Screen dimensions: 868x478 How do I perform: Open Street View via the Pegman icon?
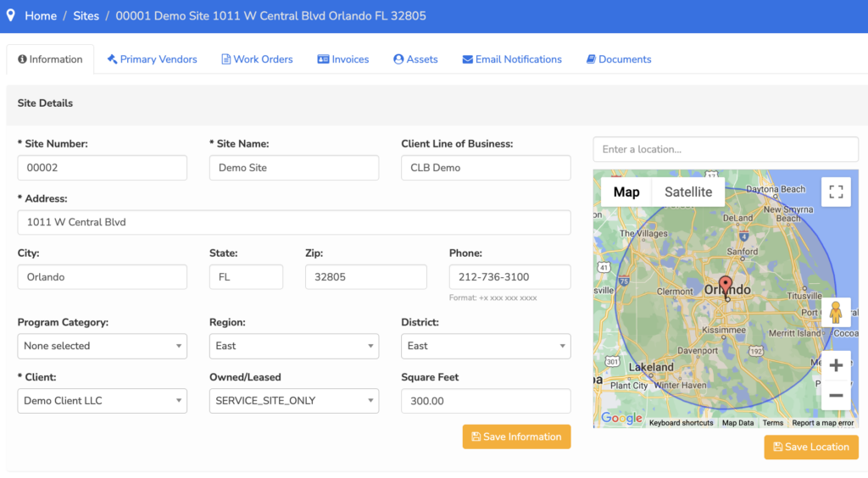pos(836,313)
